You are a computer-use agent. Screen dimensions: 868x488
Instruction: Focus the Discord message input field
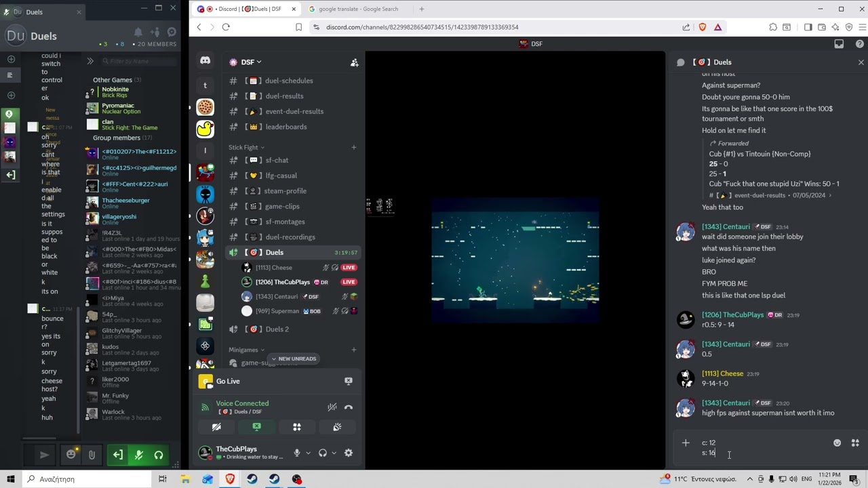click(763, 447)
